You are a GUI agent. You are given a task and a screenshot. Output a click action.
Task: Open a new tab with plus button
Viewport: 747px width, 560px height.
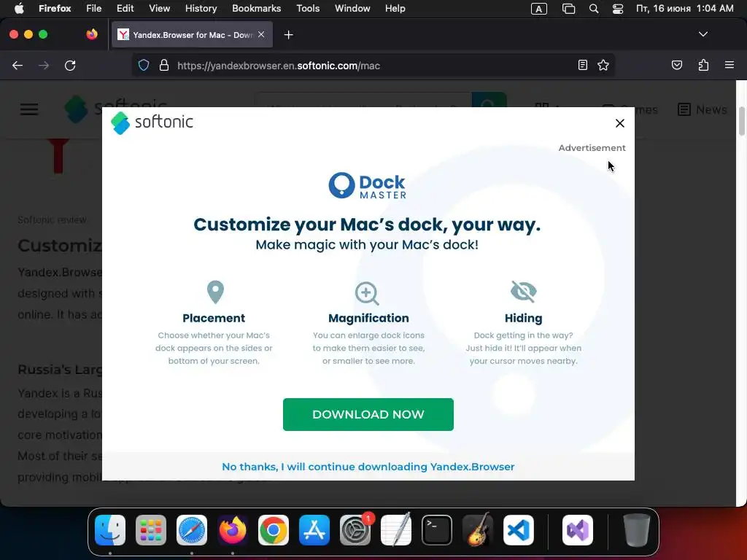coord(288,35)
